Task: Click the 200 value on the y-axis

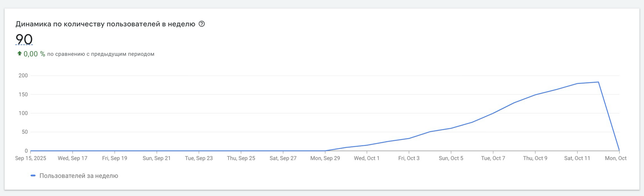Action: click(23, 76)
